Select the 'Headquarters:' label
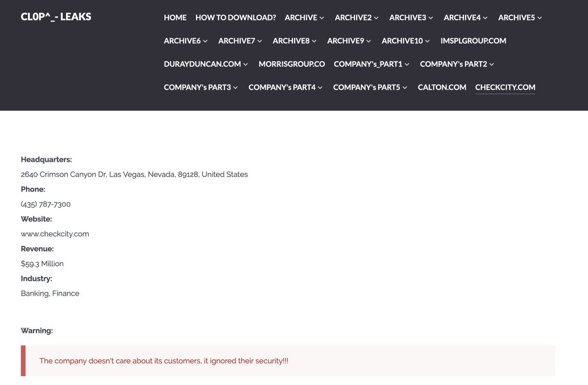588x385 pixels. 47,159
